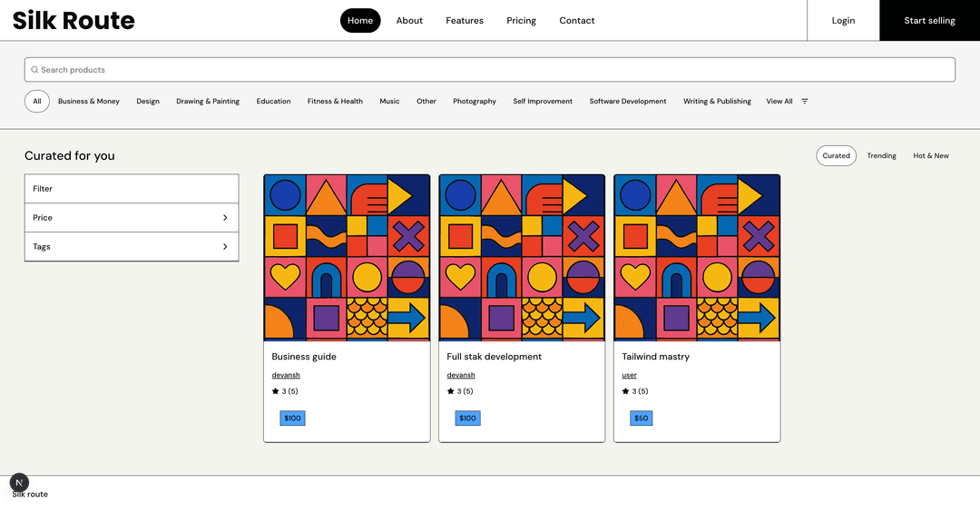The image size is (980, 513).
Task: Go to the Features nav item
Action: [x=465, y=21]
